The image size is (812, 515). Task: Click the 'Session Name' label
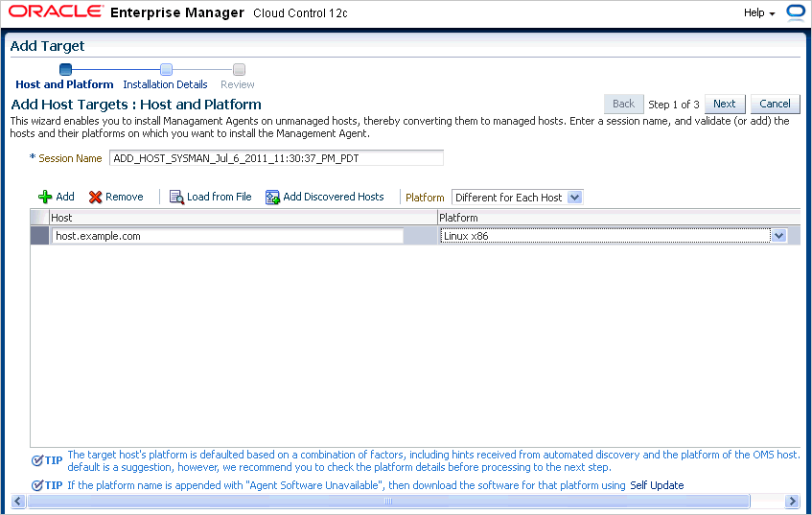click(70, 158)
